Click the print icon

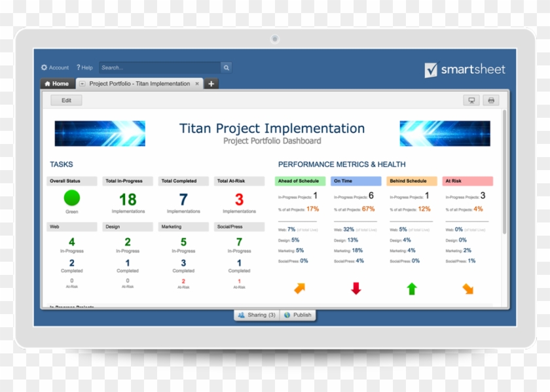pyautogui.click(x=491, y=100)
